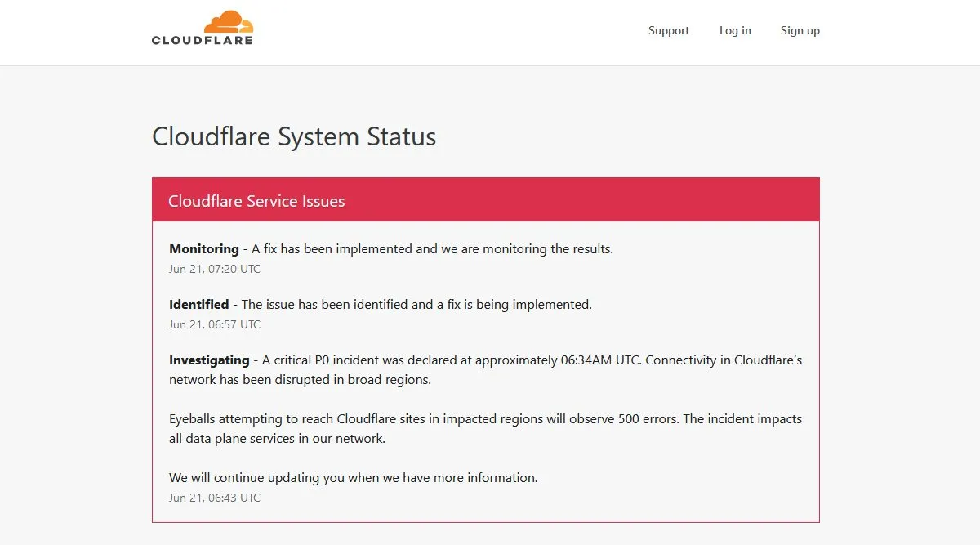The width and height of the screenshot is (980, 545).
Task: Click the 'fix is being implemented' message
Action: (416, 305)
